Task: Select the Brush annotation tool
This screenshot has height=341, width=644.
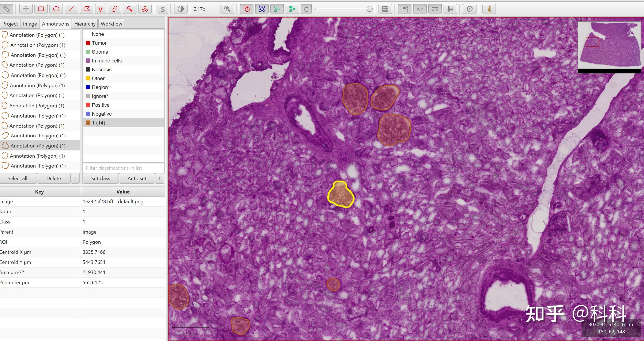Action: point(114,9)
